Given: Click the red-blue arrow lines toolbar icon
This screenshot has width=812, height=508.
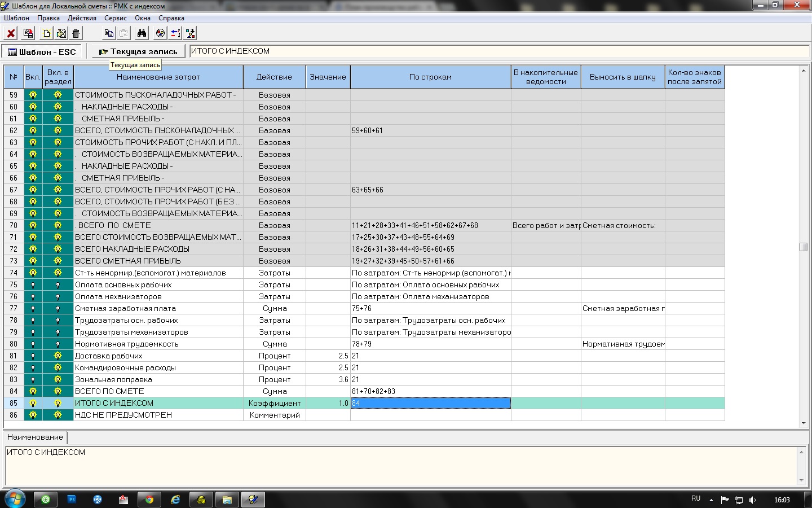Looking at the screenshot, I should (175, 33).
